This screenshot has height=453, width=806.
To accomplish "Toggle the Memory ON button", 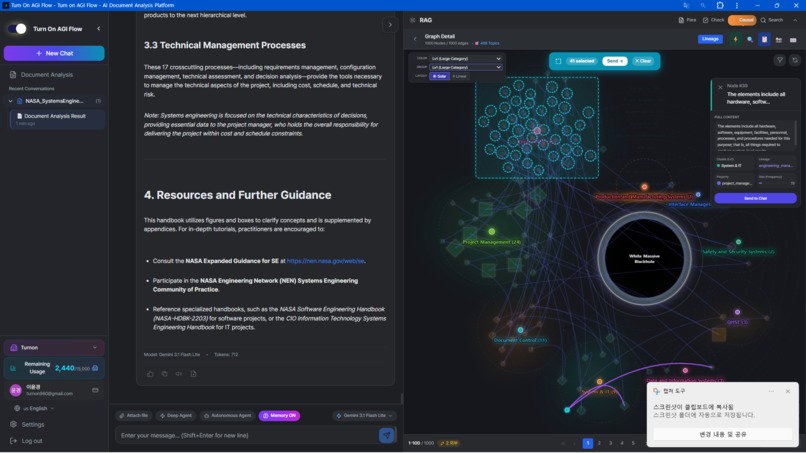I will tap(280, 415).
